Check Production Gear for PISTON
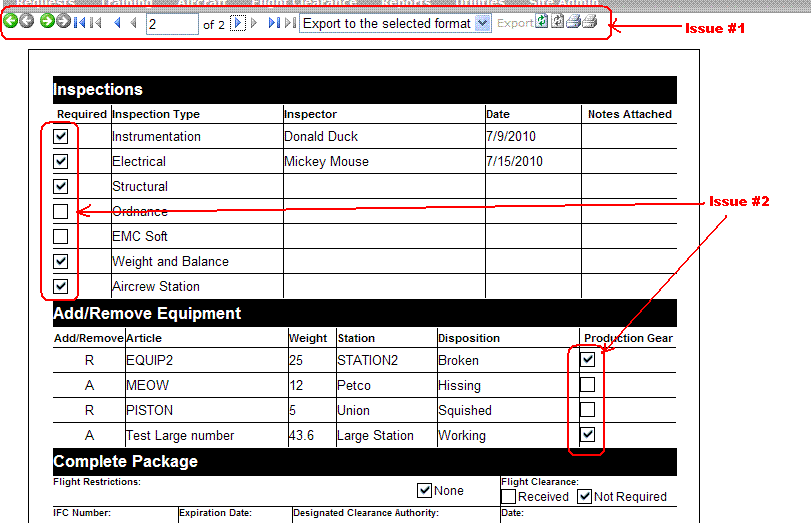The height and width of the screenshot is (523, 811). click(x=588, y=410)
